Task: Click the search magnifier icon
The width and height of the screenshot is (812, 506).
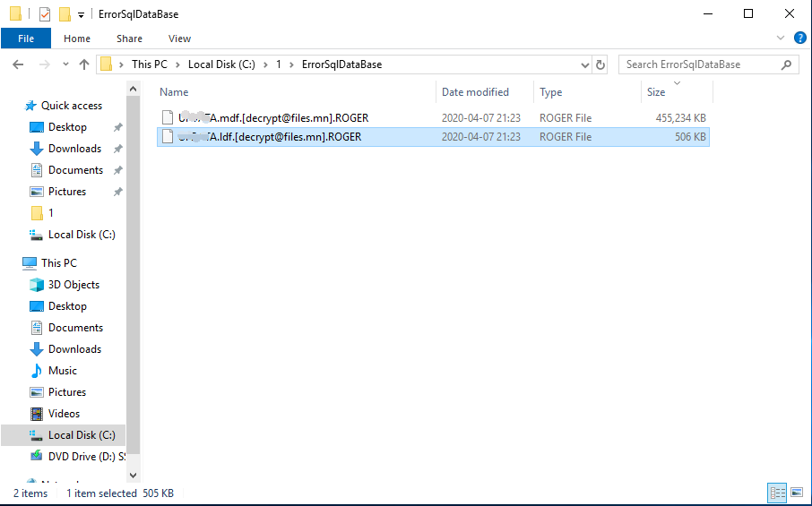Action: coord(786,64)
